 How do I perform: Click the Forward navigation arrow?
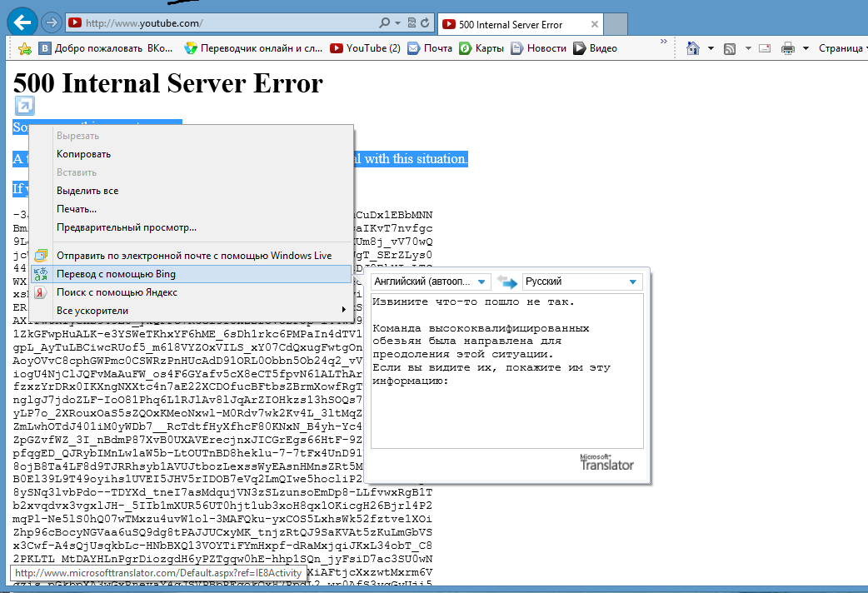tap(51, 22)
